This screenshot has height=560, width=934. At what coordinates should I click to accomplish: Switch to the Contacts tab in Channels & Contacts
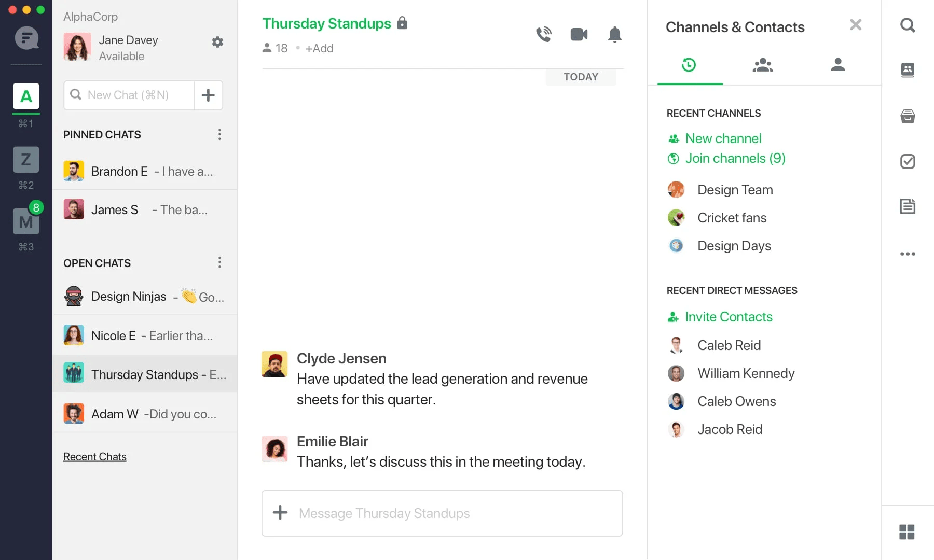pyautogui.click(x=837, y=65)
